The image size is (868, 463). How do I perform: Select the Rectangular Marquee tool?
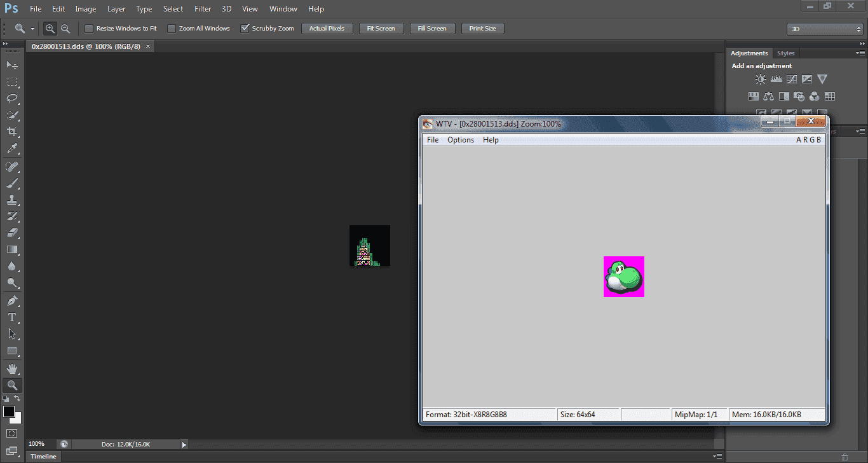tap(12, 82)
